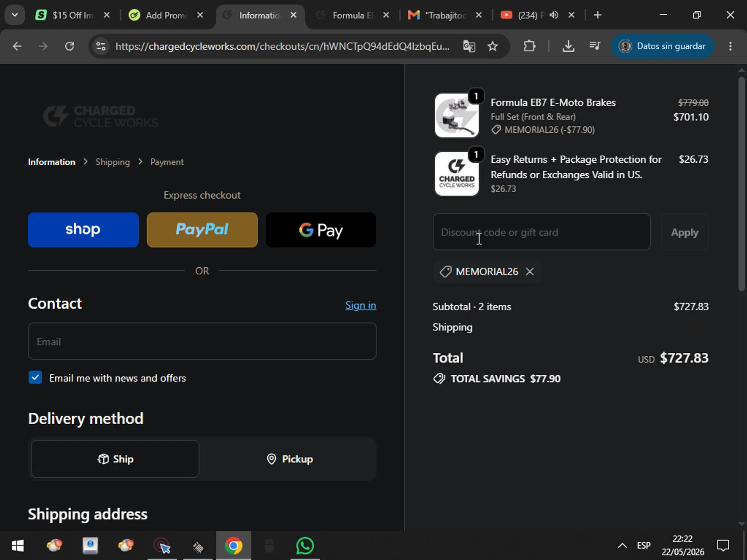Open the Windows Start menu
The width and height of the screenshot is (747, 560).
point(17,546)
